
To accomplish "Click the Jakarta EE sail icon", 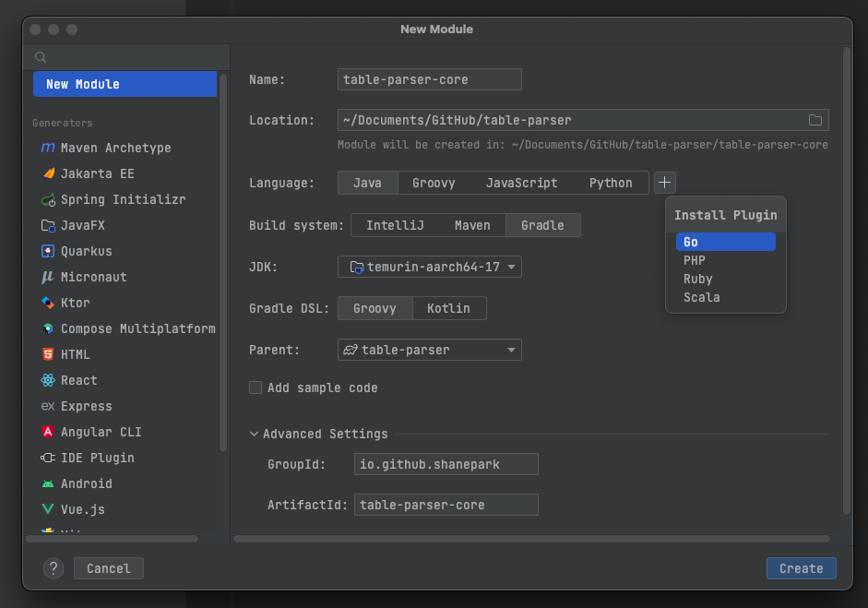I will (48, 173).
